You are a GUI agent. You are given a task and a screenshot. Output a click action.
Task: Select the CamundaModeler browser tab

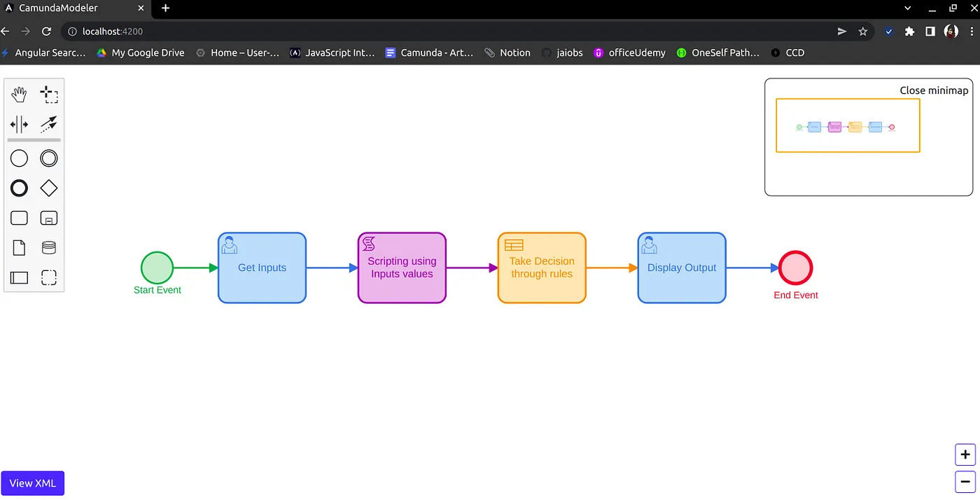tap(75, 8)
